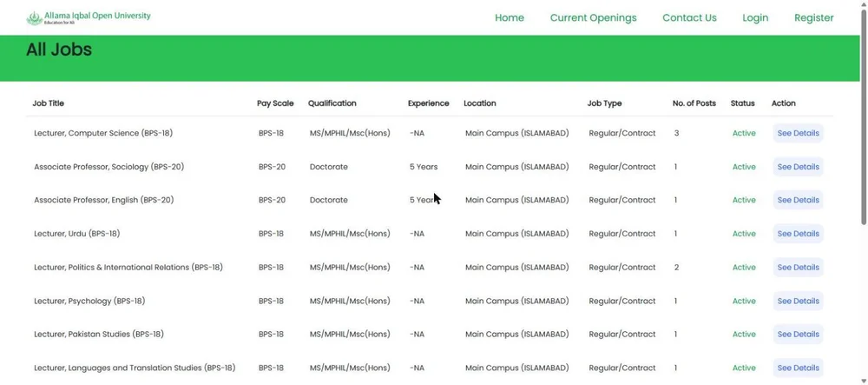
Task: Click '2' posts in Politics row
Action: [x=676, y=267]
